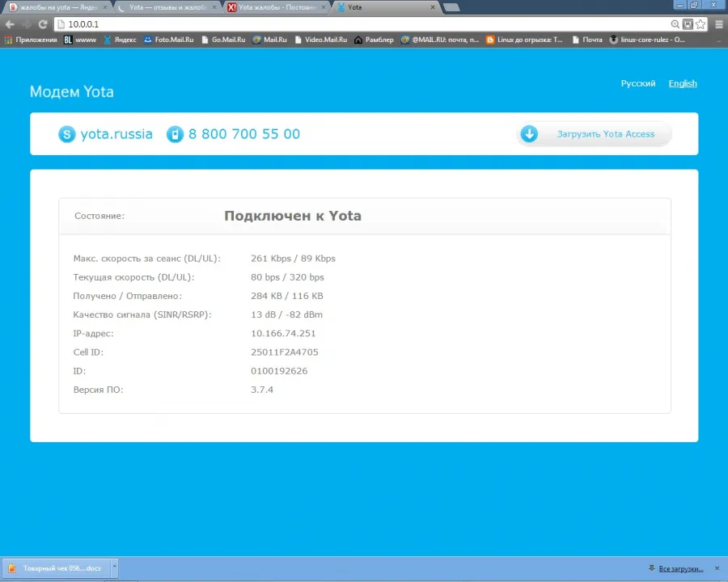Screen dimensions: 728x582
Task: Bookmark this page with the star icon
Action: [700, 24]
